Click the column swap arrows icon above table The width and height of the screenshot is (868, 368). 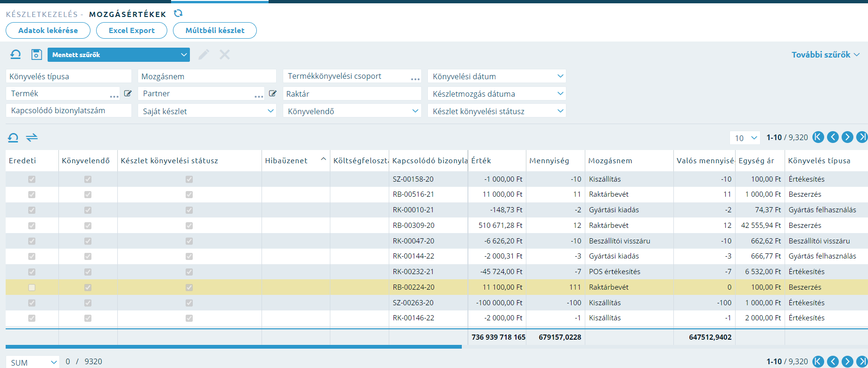(32, 138)
